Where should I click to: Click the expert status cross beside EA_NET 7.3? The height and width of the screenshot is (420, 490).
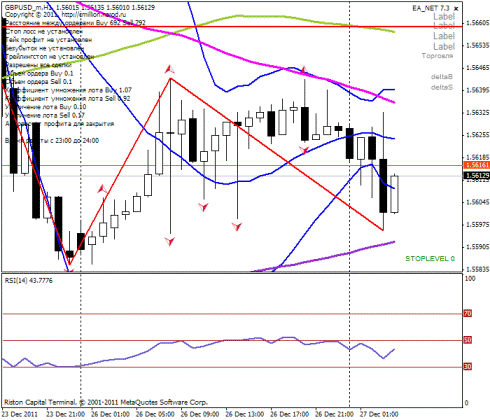point(456,8)
